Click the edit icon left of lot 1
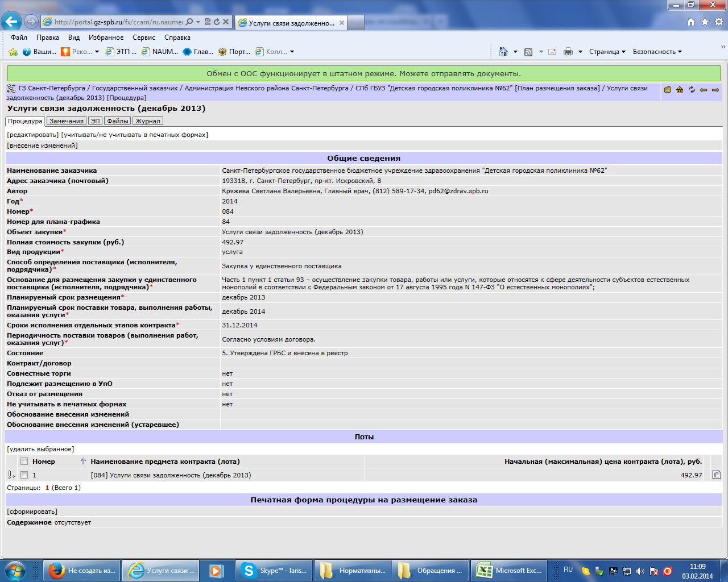The height and width of the screenshot is (582, 728). 11,475
